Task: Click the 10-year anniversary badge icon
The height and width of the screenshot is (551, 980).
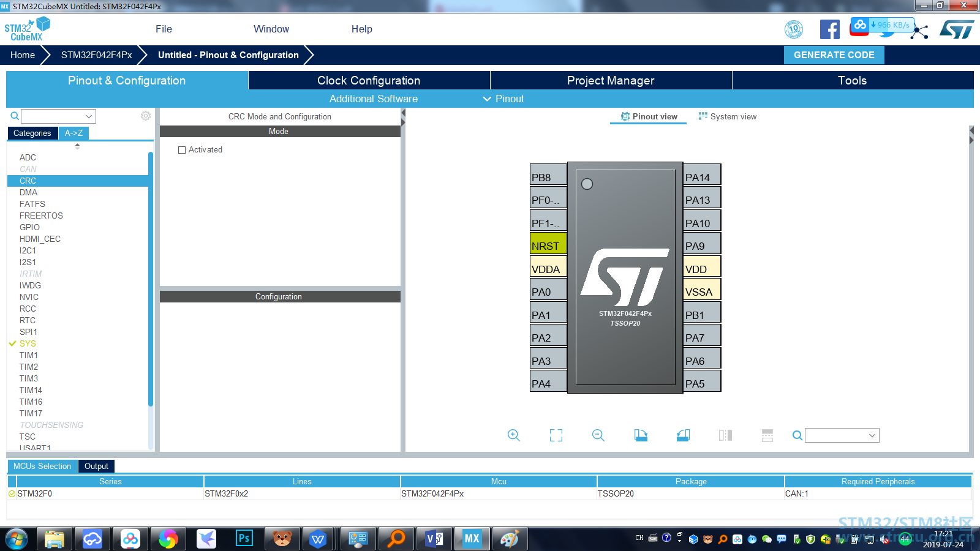Action: coord(794,29)
